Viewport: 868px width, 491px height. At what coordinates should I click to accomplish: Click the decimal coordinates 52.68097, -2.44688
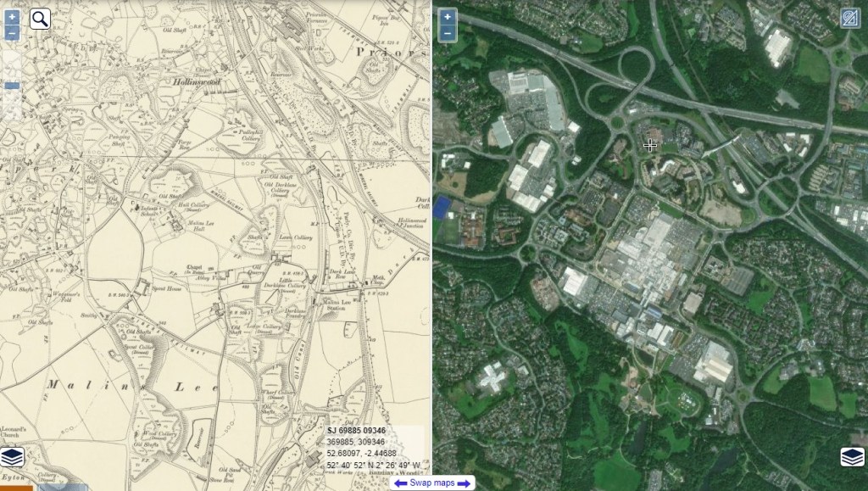(361, 454)
